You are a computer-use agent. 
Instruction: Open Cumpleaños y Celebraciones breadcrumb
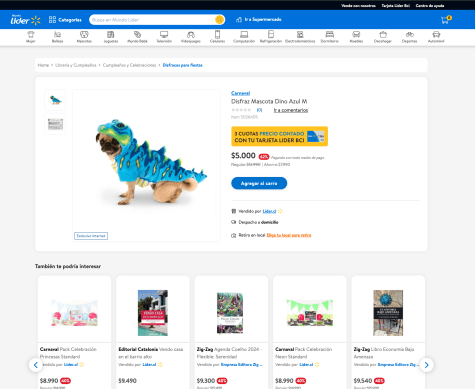[x=129, y=65]
